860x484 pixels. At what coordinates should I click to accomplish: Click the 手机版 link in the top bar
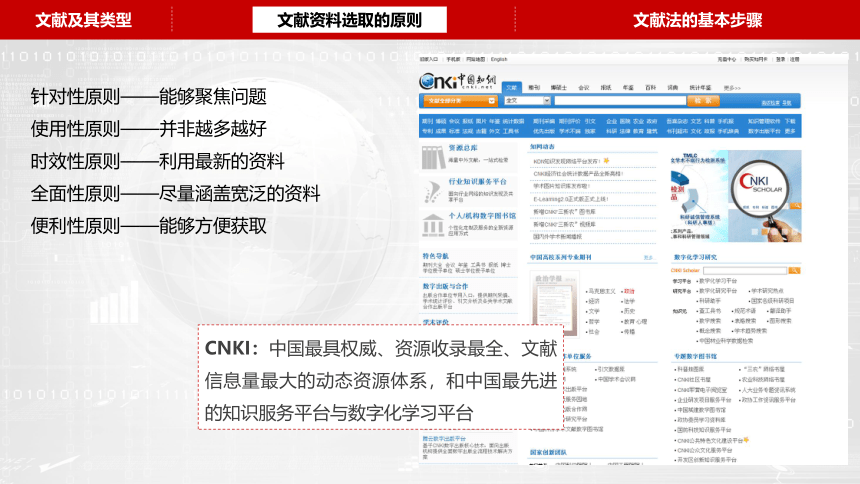pos(453,59)
